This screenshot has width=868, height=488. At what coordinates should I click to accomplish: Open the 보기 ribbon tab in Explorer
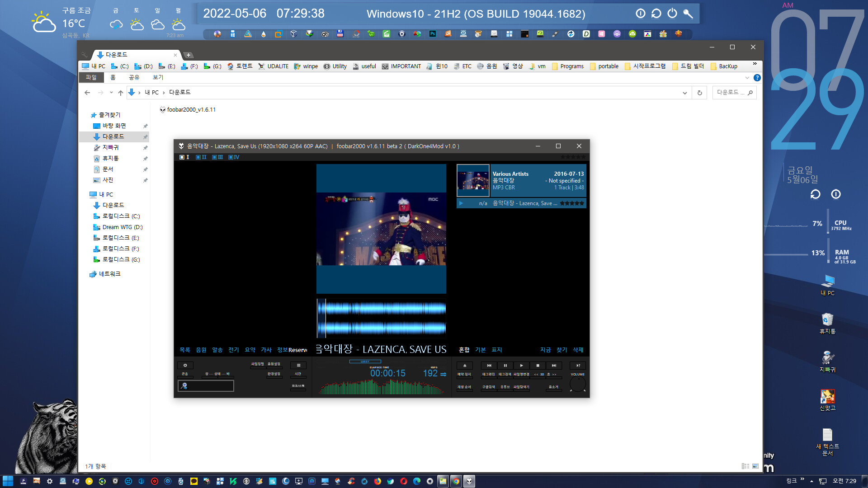pos(158,78)
